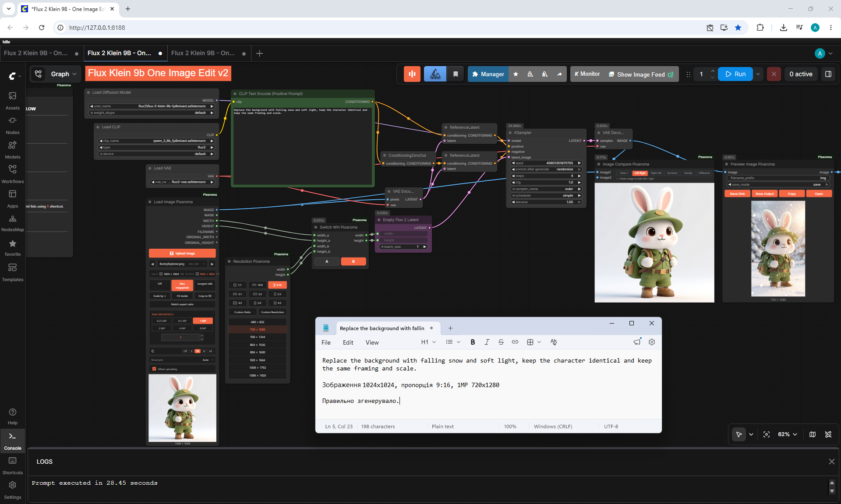Open the Notepad heading style dropdown
Viewport: 841px width, 504px height.
(428, 342)
